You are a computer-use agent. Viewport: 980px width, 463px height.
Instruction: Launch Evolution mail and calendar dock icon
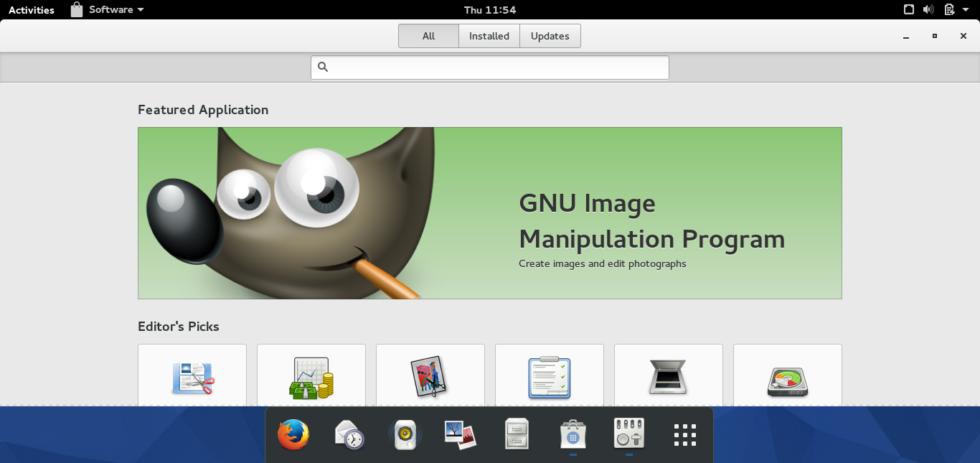(x=349, y=435)
